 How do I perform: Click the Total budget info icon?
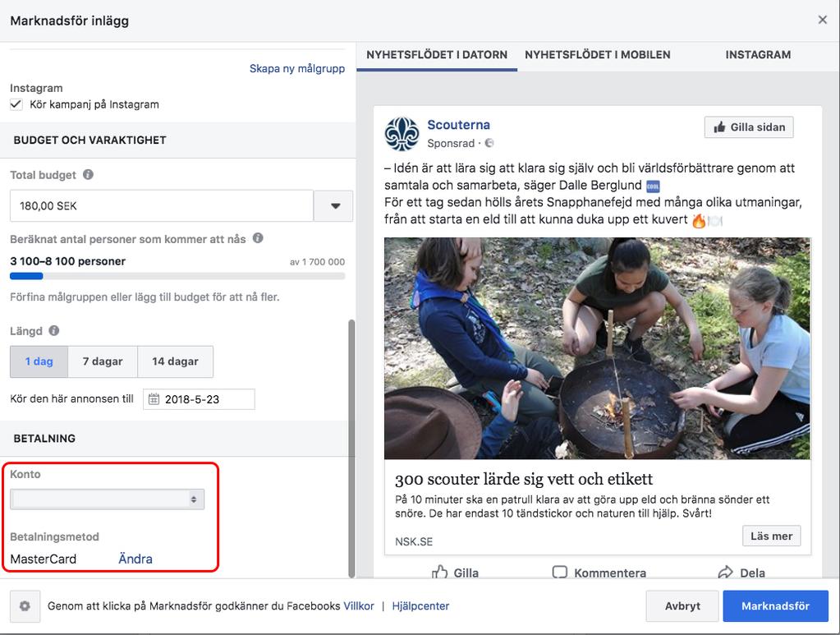click(89, 174)
